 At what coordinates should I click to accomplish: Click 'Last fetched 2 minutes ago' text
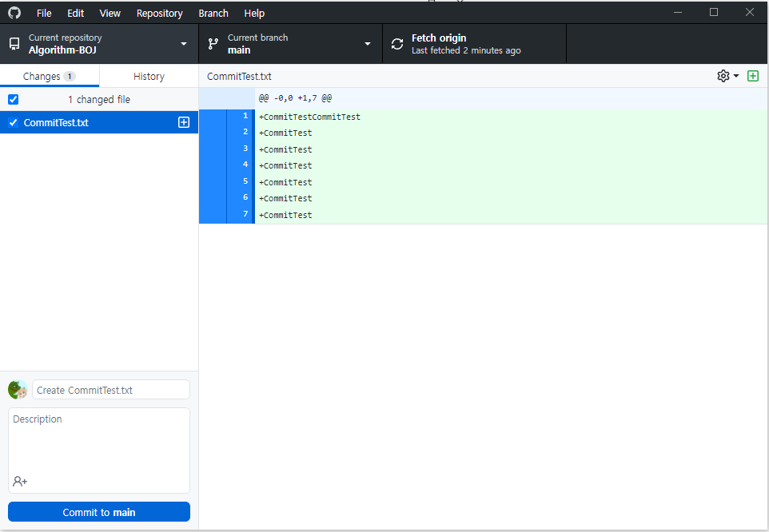click(466, 50)
